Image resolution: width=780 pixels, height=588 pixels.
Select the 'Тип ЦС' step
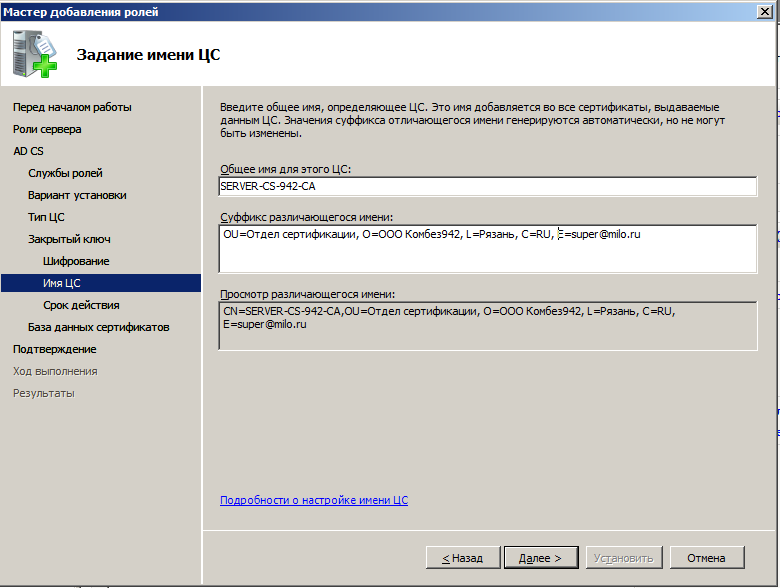(x=46, y=217)
